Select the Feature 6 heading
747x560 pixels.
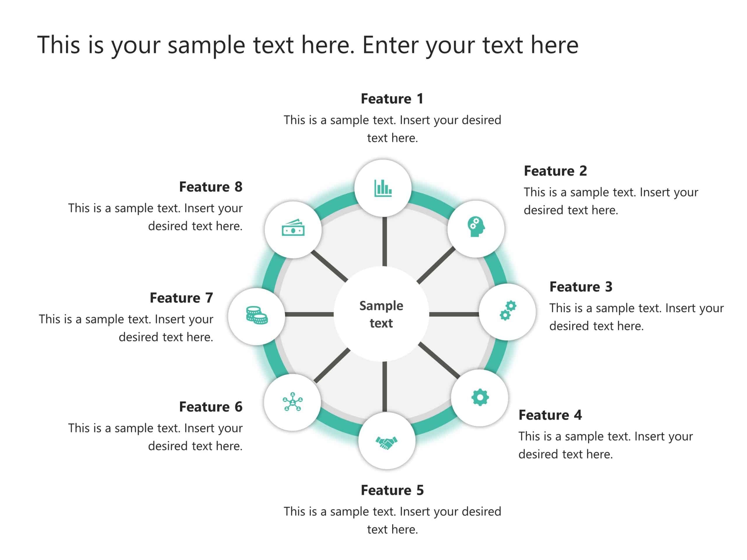point(210,407)
